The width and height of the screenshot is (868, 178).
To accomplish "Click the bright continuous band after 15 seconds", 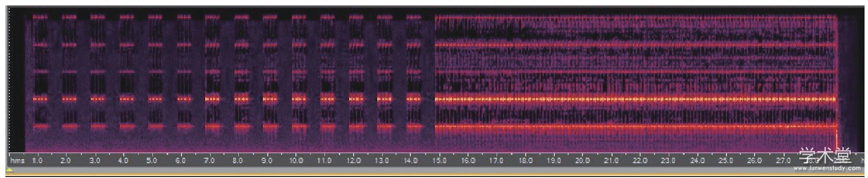I will coord(636,99).
